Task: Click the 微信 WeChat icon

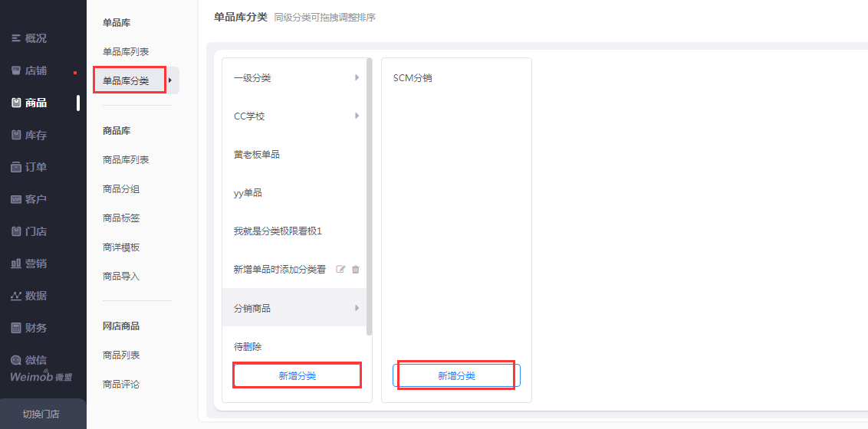Action: click(x=16, y=361)
